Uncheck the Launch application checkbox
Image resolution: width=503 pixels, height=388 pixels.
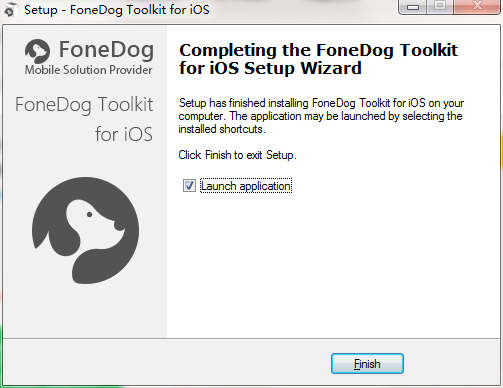pos(189,186)
